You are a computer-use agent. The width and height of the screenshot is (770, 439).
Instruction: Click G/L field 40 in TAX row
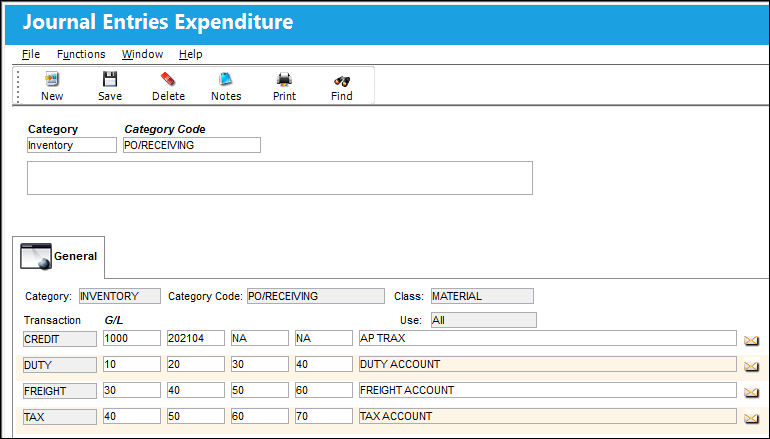pyautogui.click(x=132, y=416)
